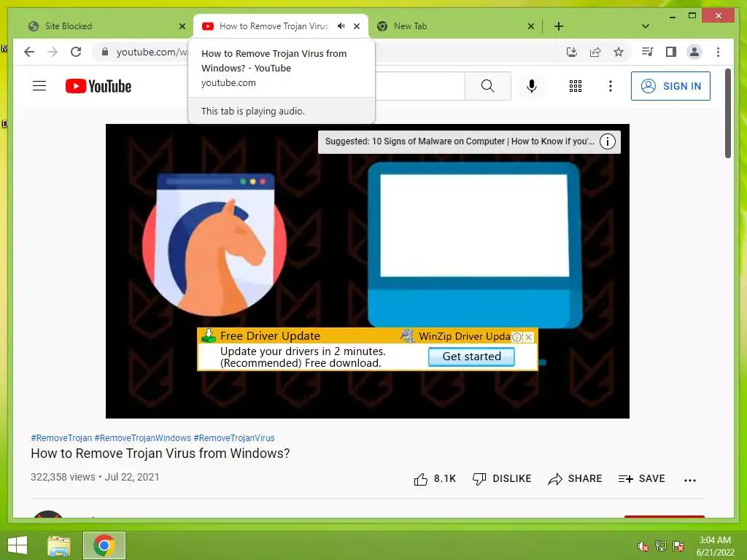Go to YouTube home via the logo
The height and width of the screenshot is (560, 747).
(98, 86)
